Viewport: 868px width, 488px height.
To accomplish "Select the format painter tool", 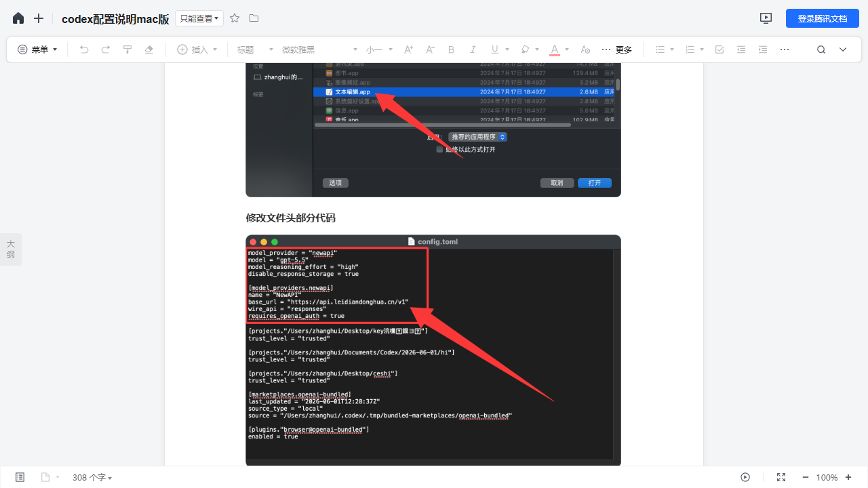I will (x=127, y=49).
